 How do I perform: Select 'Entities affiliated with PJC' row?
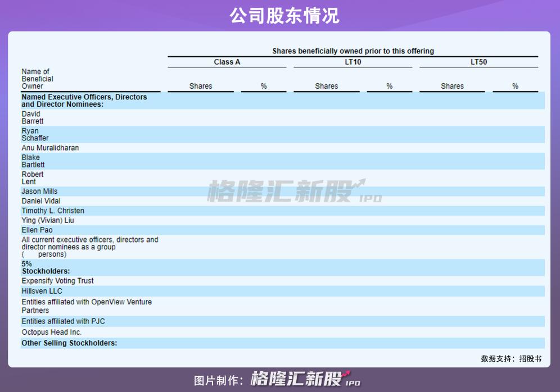pos(282,321)
